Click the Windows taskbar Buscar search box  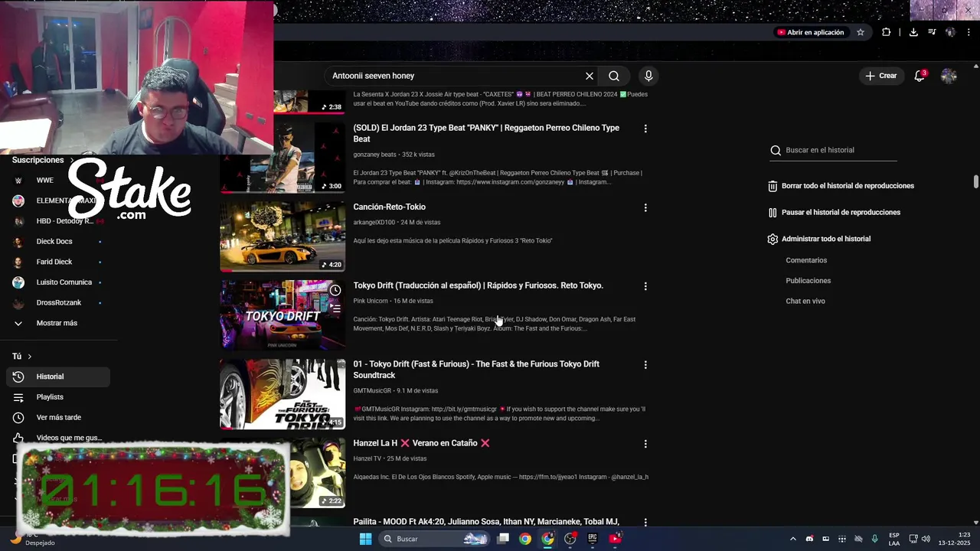[x=435, y=539]
